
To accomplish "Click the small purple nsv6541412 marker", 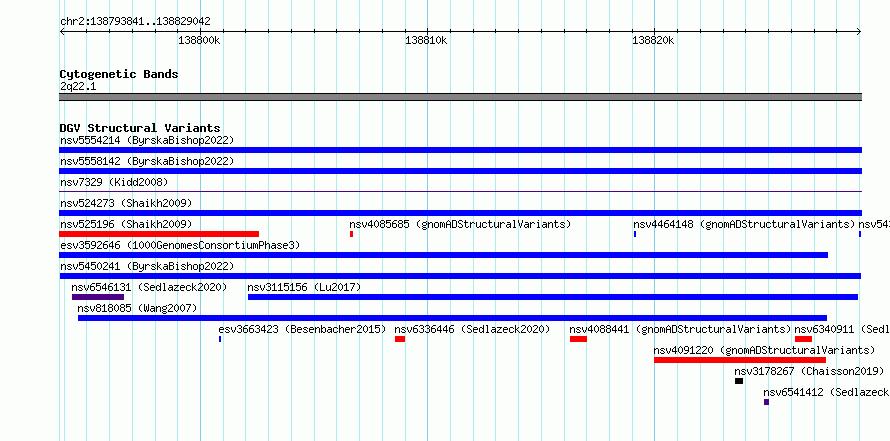I will 766,402.
